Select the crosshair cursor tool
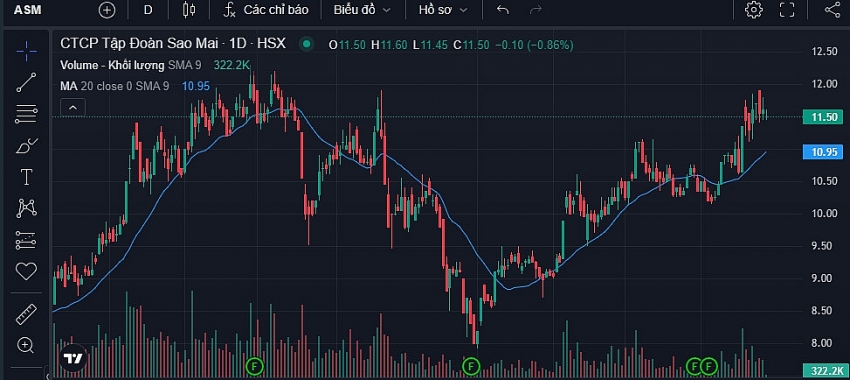850x380 pixels. coord(26,51)
